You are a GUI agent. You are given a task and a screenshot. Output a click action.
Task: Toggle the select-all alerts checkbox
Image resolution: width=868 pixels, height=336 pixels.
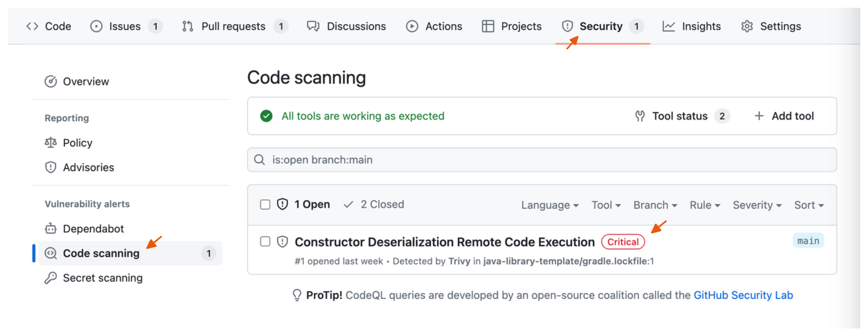[x=265, y=205]
